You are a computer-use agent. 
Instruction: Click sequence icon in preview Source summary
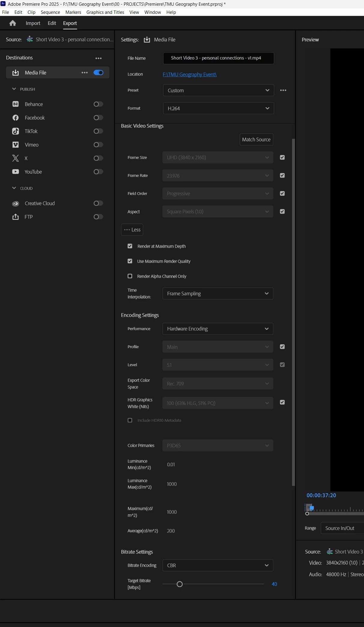click(x=330, y=552)
